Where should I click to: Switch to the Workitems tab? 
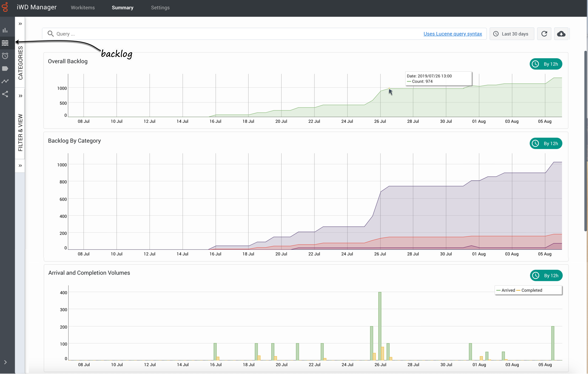pyautogui.click(x=83, y=7)
